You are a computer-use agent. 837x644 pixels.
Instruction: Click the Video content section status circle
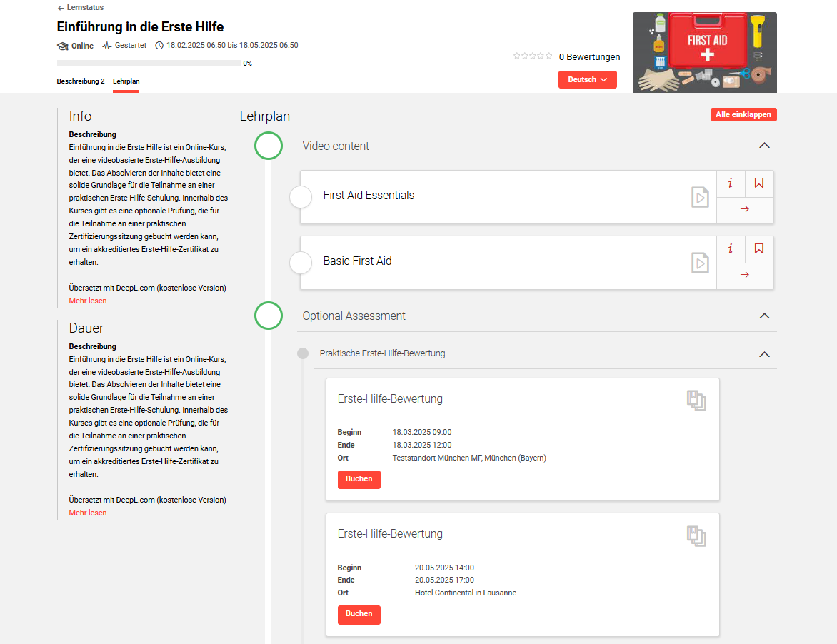pyautogui.click(x=269, y=146)
